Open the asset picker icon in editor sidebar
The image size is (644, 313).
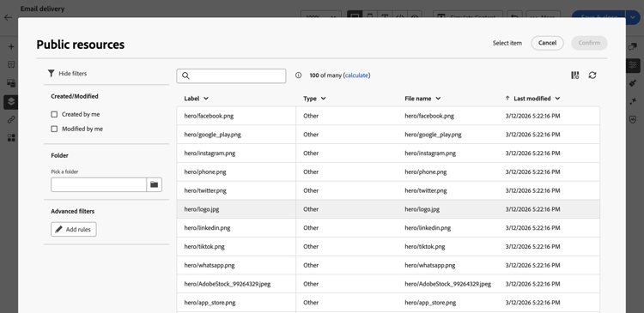pyautogui.click(x=11, y=83)
